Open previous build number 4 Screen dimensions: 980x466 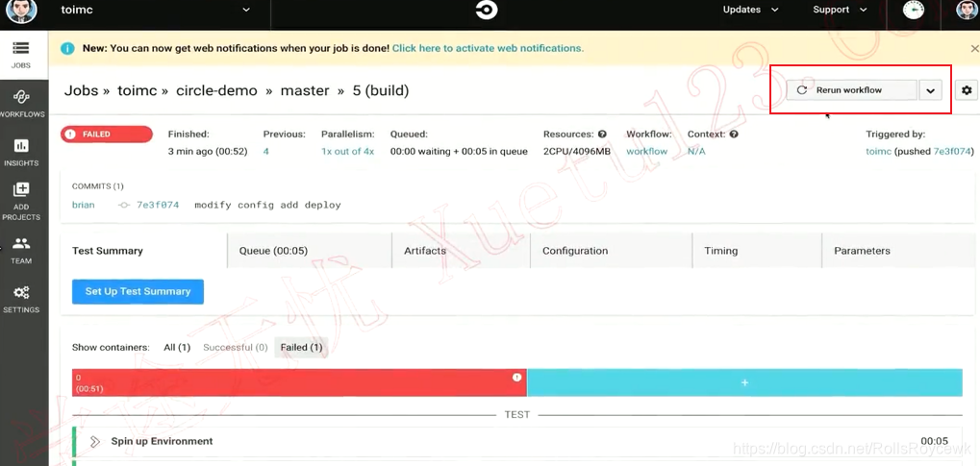coord(266,151)
